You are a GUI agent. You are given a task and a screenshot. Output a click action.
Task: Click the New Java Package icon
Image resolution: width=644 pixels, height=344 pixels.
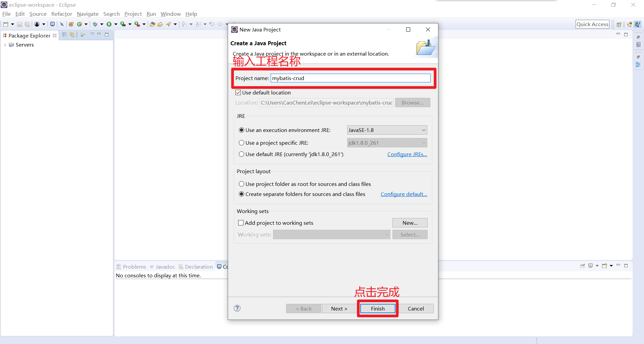[71, 24]
